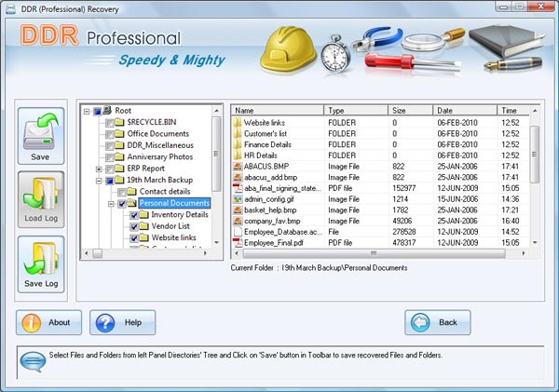
Task: Click the orange info icon on About
Action: click(31, 322)
